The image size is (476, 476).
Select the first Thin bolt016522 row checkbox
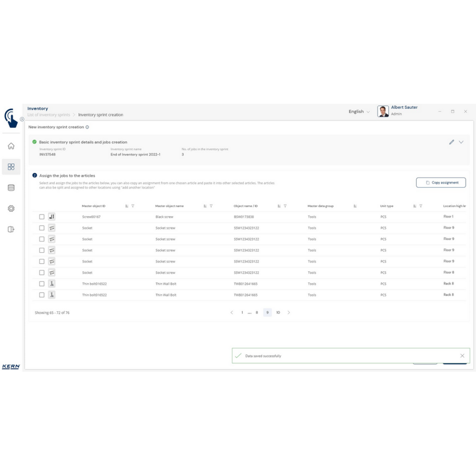pos(42,284)
